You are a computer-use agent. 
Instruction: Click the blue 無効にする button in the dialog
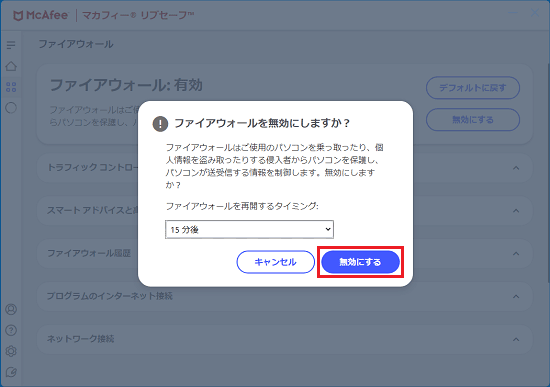[x=360, y=262]
